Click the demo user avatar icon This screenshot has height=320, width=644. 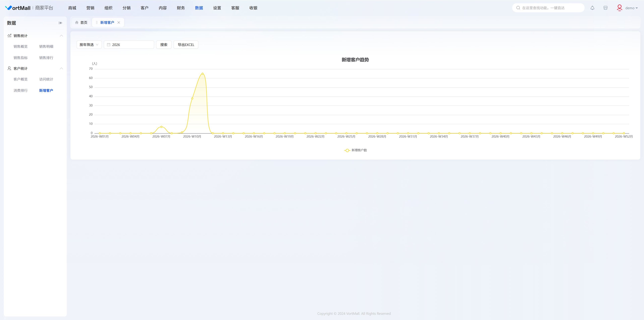tap(619, 8)
